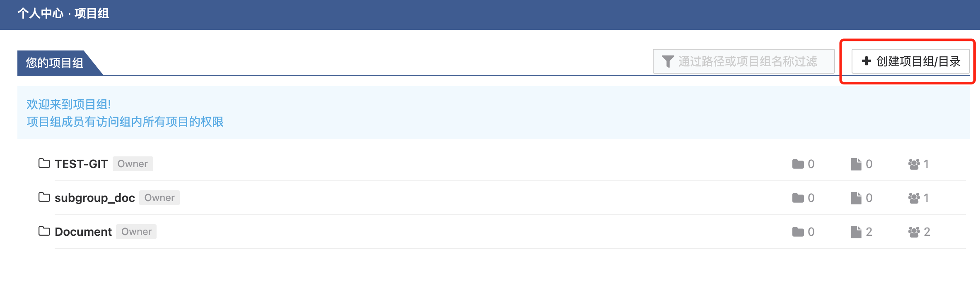Click the TEST-GIT members count icon
This screenshot has width=980, height=307.
[x=914, y=164]
